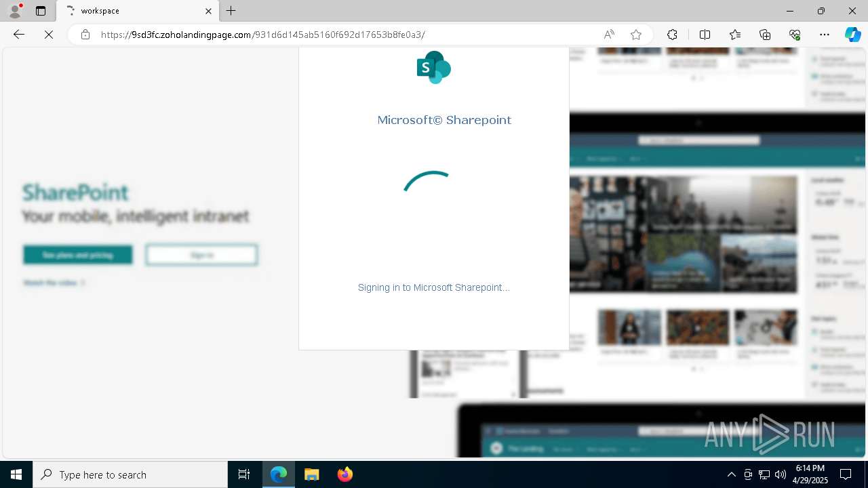This screenshot has width=868, height=488.
Task: Click the blurred 'See plans and pricing' button
Action: coord(78,255)
